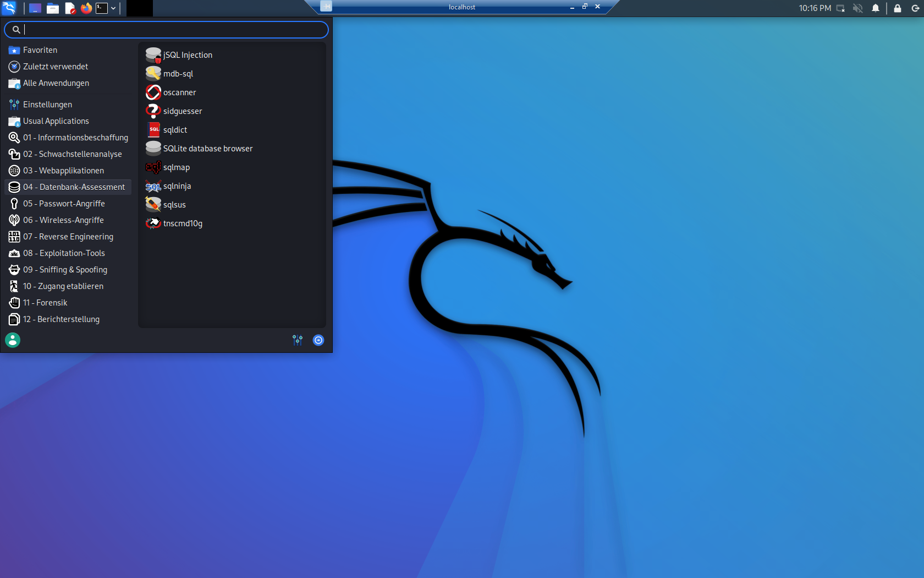924x578 pixels.
Task: Select 06 - Wireless-Angriffe category
Action: 68,220
